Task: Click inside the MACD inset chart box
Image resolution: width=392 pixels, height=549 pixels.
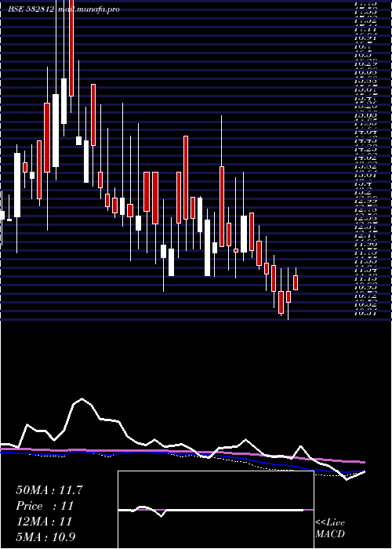Action: point(216,510)
